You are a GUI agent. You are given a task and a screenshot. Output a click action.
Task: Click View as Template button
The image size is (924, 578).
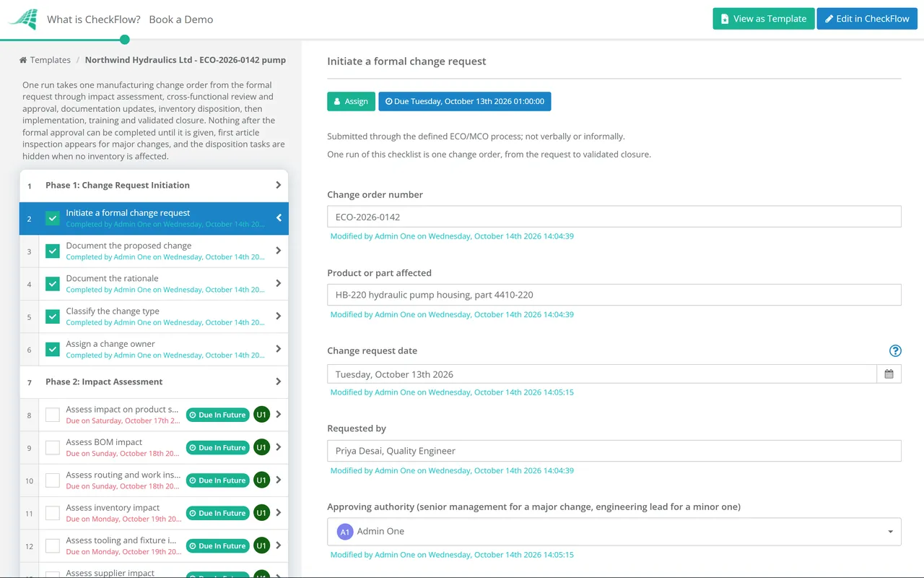[x=764, y=19]
